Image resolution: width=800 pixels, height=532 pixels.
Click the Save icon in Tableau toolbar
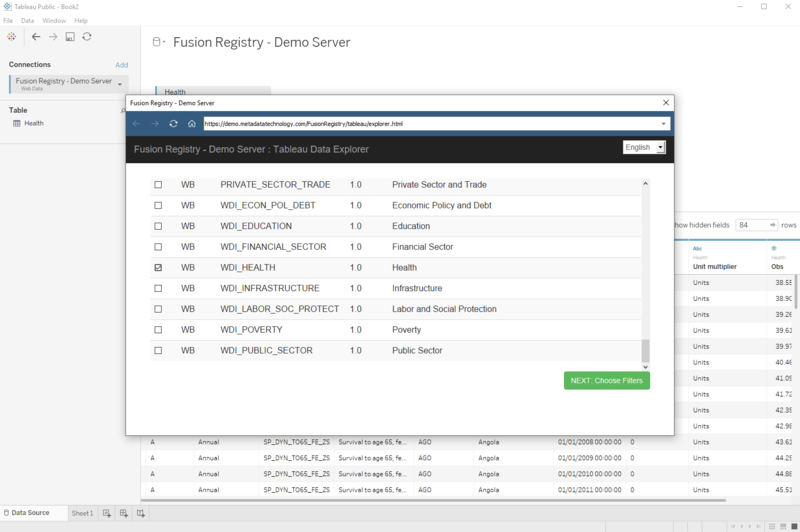click(70, 37)
